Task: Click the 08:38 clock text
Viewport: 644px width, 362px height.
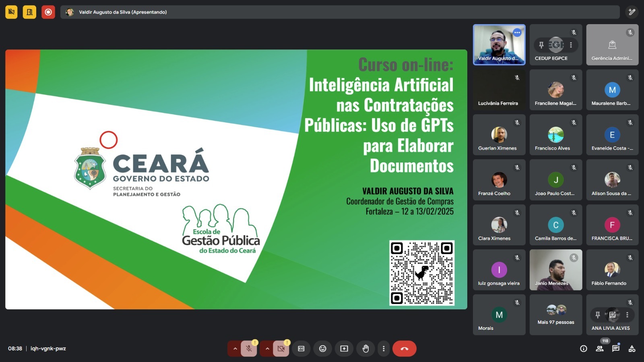Action: tap(15, 348)
